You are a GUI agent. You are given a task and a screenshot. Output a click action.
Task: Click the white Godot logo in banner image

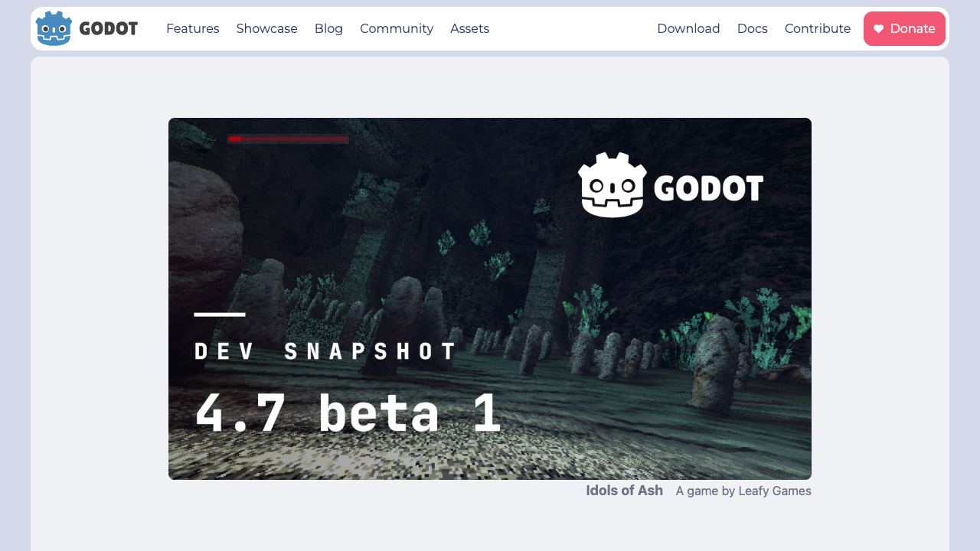[671, 185]
